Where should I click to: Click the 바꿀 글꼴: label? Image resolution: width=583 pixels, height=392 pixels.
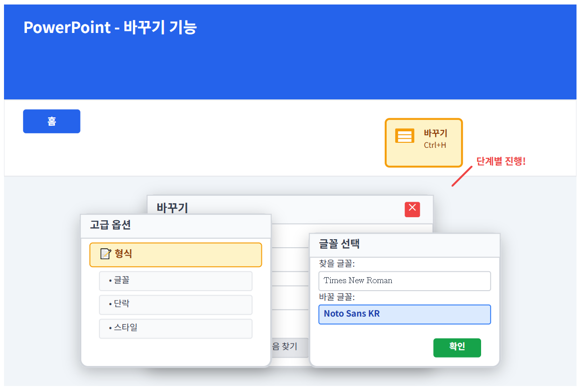[337, 297]
